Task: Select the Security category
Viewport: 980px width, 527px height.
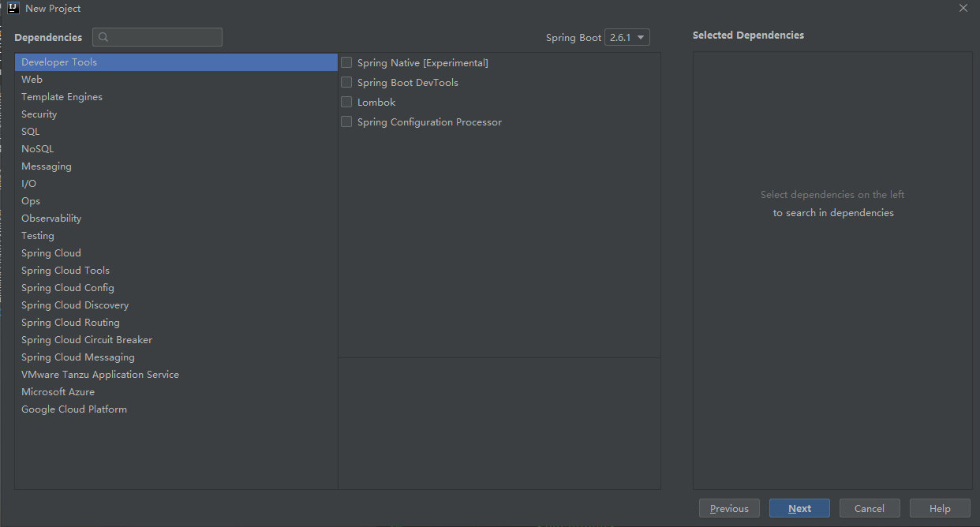Action: click(x=39, y=114)
